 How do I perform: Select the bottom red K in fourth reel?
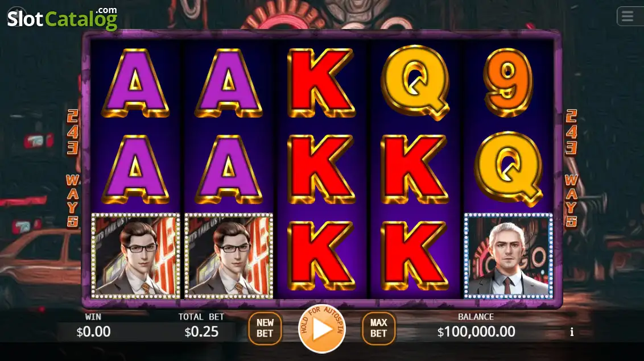coord(414,256)
